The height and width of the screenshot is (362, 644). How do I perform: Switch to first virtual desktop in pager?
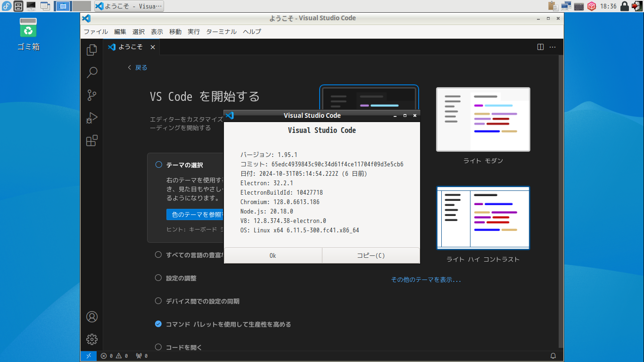(x=63, y=6)
